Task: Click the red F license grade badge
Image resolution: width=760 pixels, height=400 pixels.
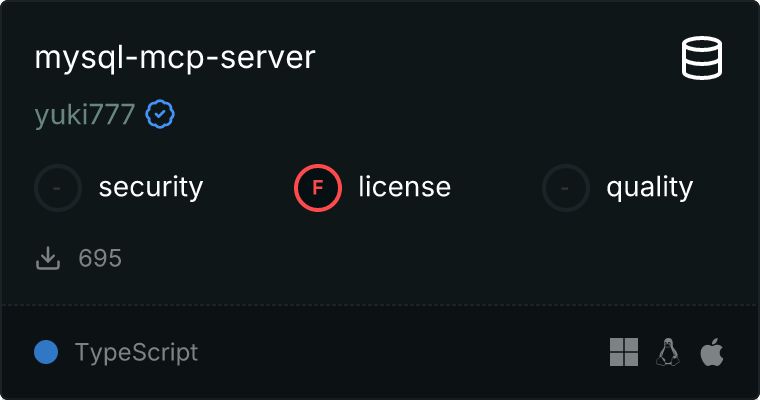Action: (318, 187)
